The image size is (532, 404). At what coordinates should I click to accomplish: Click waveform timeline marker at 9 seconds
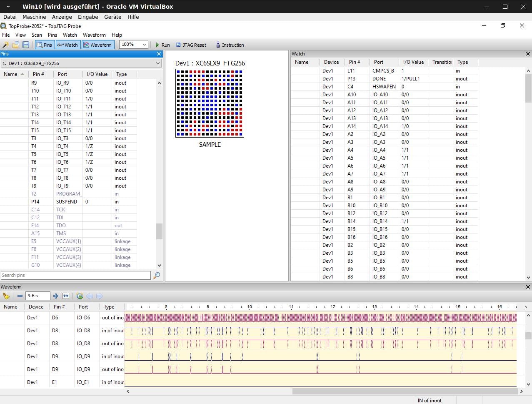pyautogui.click(x=207, y=307)
